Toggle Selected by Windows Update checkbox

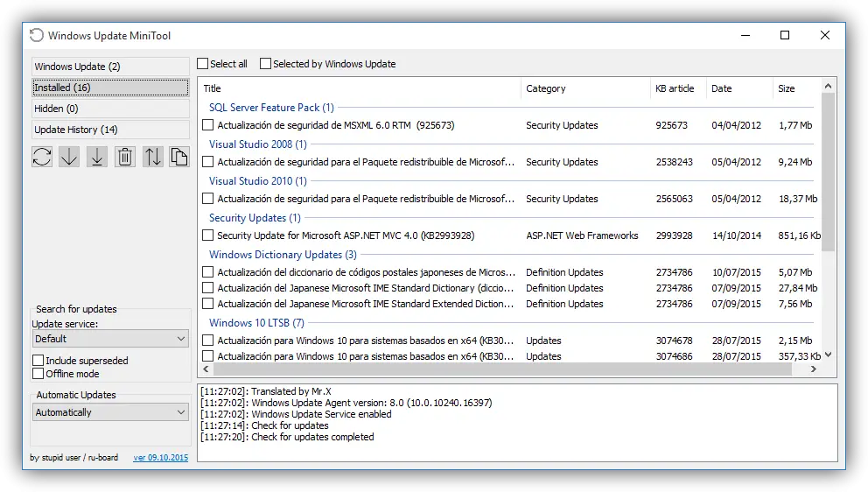point(266,64)
